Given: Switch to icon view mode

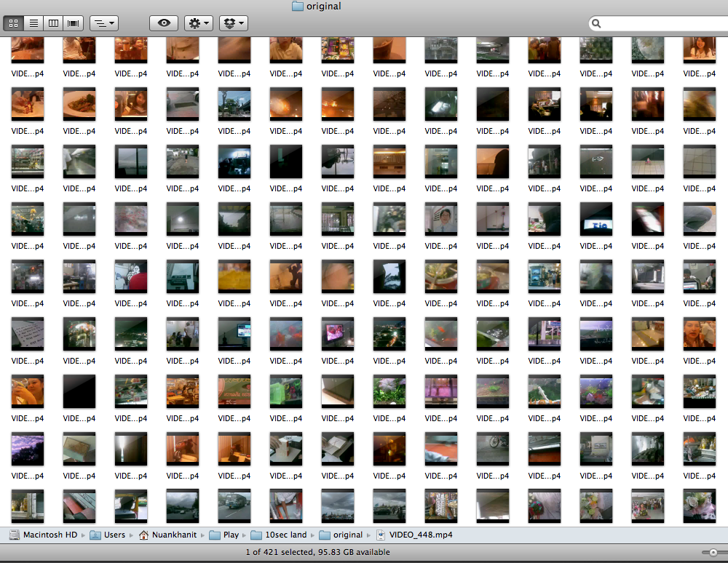Looking at the screenshot, I should 14,23.
